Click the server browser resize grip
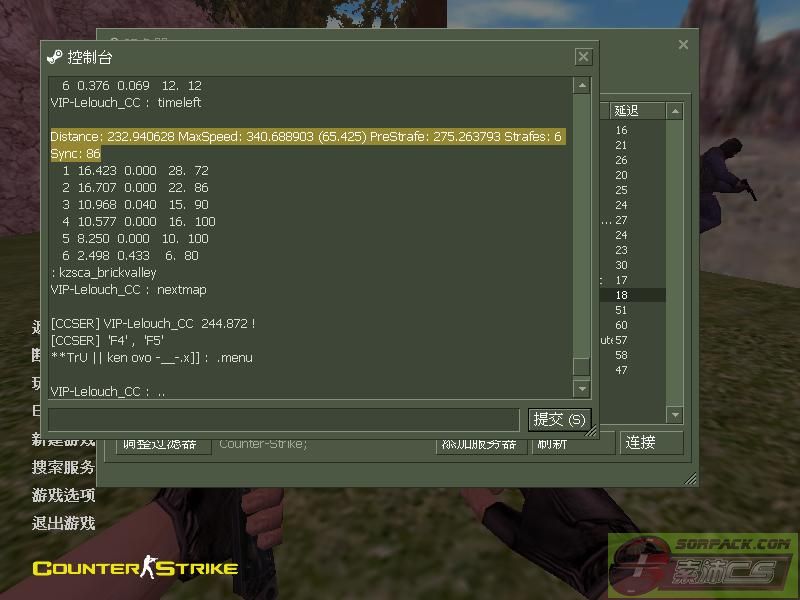This screenshot has height=600, width=800. point(690,480)
